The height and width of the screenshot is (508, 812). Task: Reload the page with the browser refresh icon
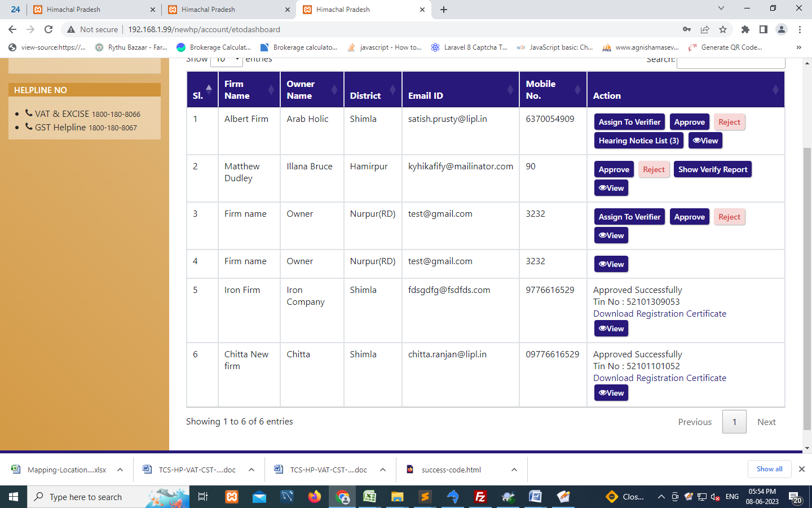coord(48,29)
